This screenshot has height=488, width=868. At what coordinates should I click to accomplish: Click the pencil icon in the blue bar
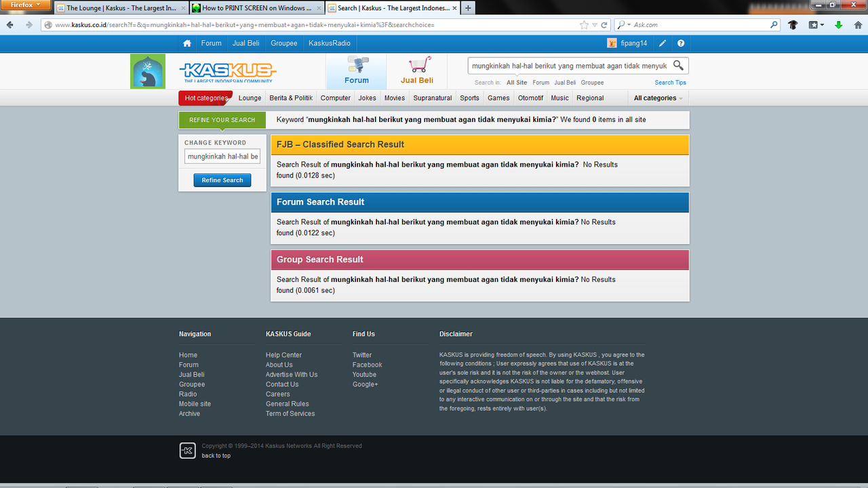click(x=663, y=43)
